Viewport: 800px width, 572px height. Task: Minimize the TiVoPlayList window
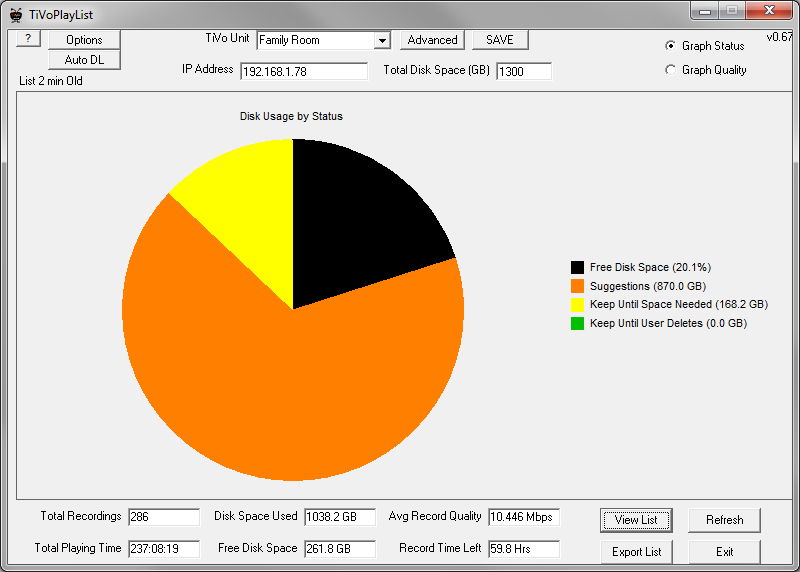[x=705, y=11]
